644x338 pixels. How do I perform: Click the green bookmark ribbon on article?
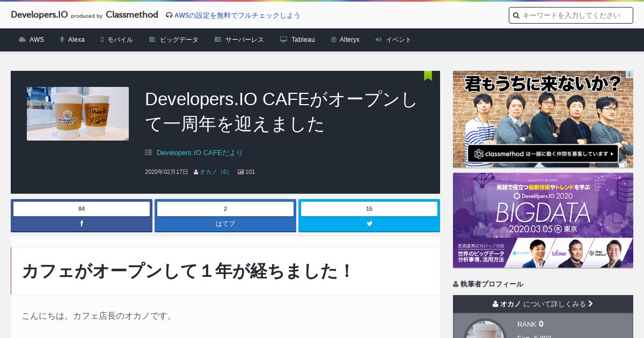[428, 76]
